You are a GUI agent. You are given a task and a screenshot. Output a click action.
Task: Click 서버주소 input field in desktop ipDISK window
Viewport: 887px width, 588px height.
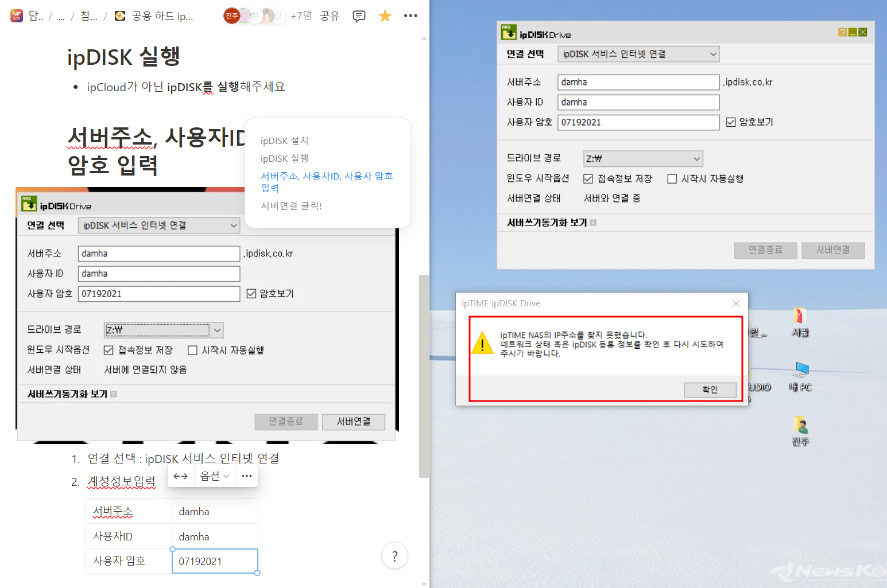pyautogui.click(x=638, y=82)
